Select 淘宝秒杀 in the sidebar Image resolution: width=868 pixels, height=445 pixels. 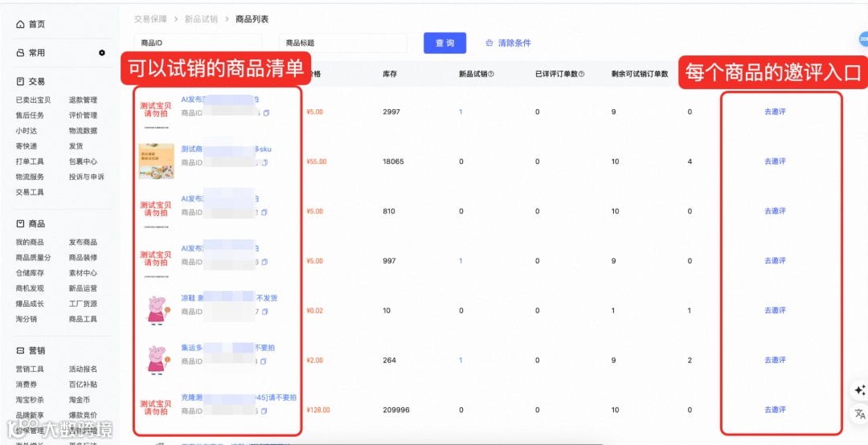30,400
